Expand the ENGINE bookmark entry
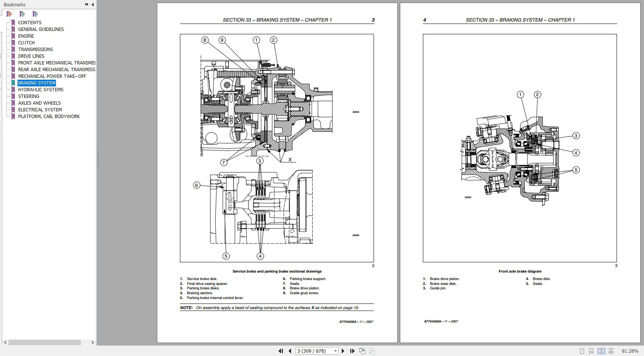 click(x=12, y=36)
